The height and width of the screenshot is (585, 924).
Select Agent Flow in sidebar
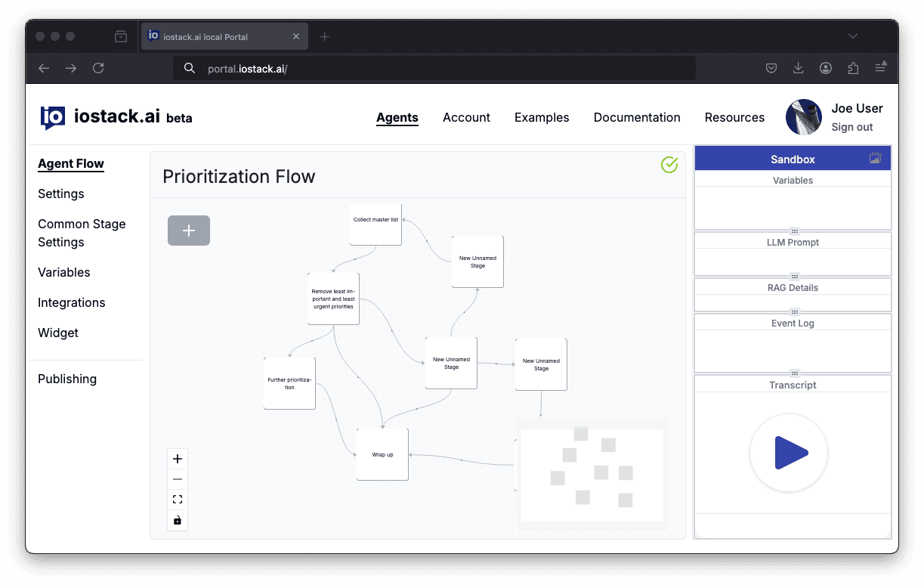click(x=71, y=164)
